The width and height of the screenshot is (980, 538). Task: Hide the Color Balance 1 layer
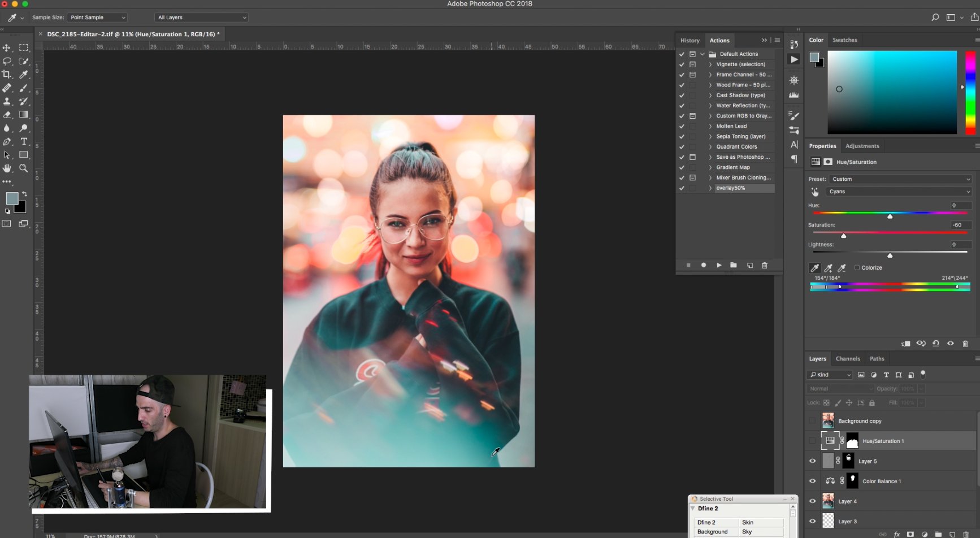coord(813,481)
